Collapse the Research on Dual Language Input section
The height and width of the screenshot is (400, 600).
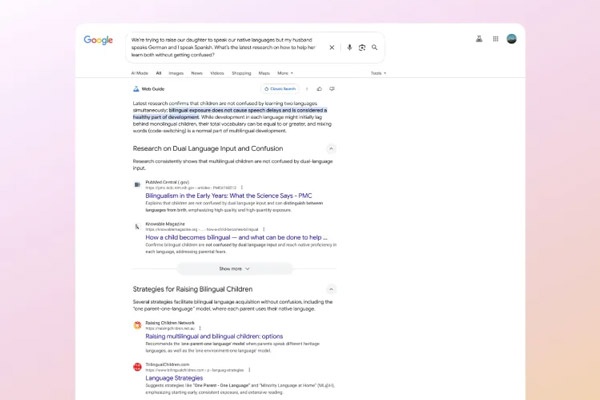coord(331,148)
